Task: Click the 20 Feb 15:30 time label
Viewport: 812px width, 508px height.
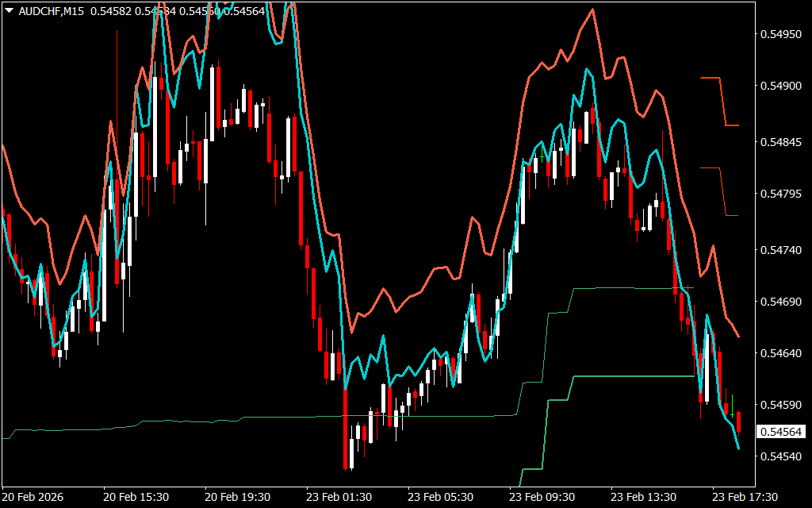Action: coord(136,497)
